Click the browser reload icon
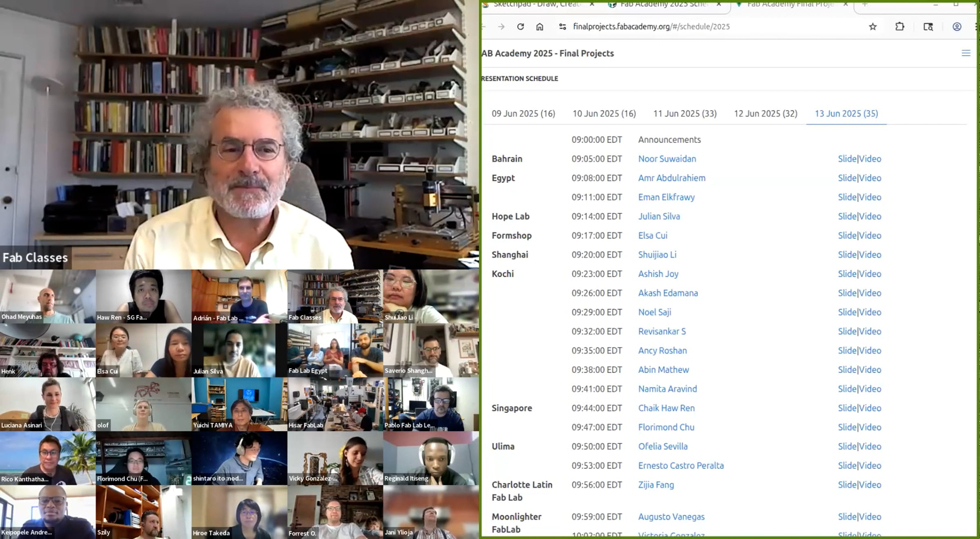 [x=520, y=27]
